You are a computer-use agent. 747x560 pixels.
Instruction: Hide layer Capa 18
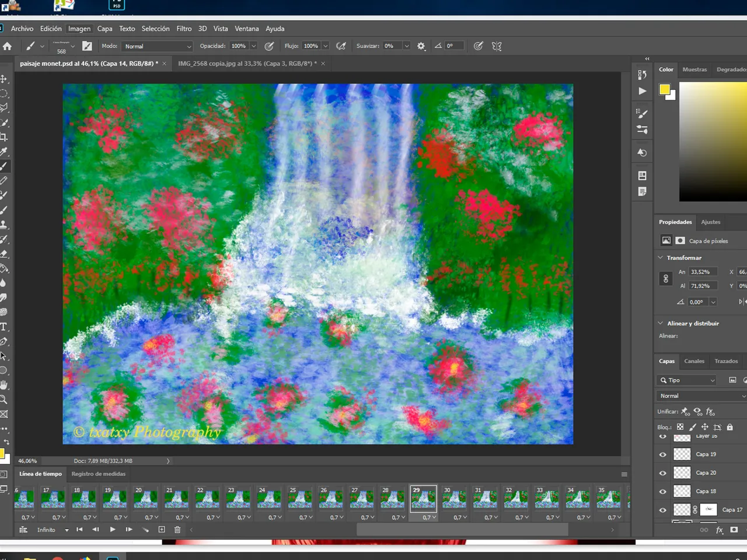pos(662,492)
